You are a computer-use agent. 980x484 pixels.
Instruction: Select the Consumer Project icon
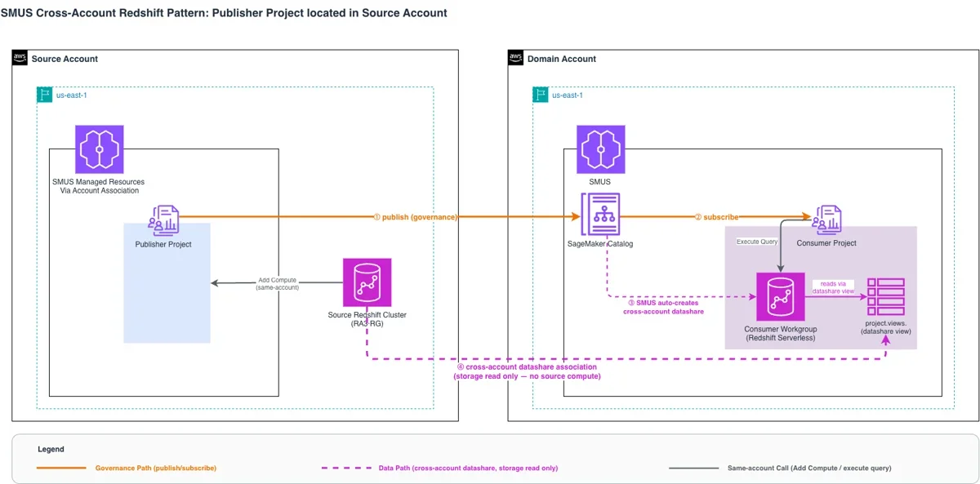[x=826, y=221]
